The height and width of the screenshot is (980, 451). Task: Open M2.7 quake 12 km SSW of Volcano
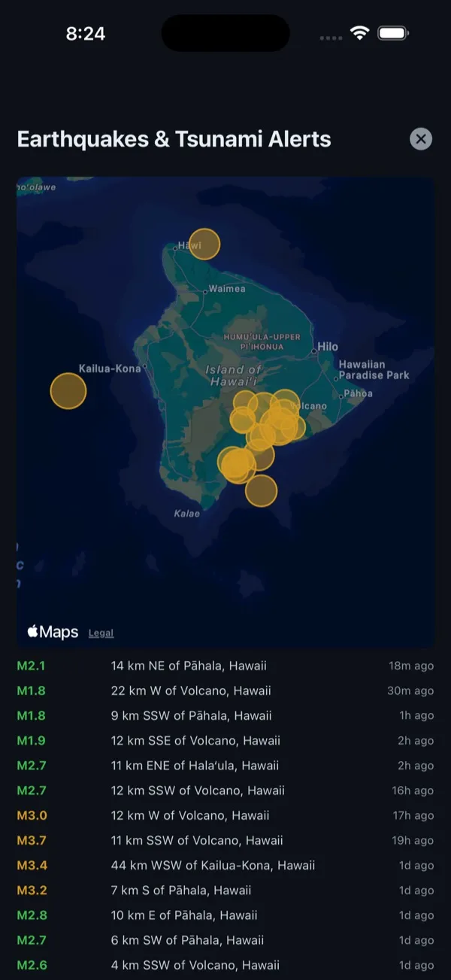[x=225, y=790]
